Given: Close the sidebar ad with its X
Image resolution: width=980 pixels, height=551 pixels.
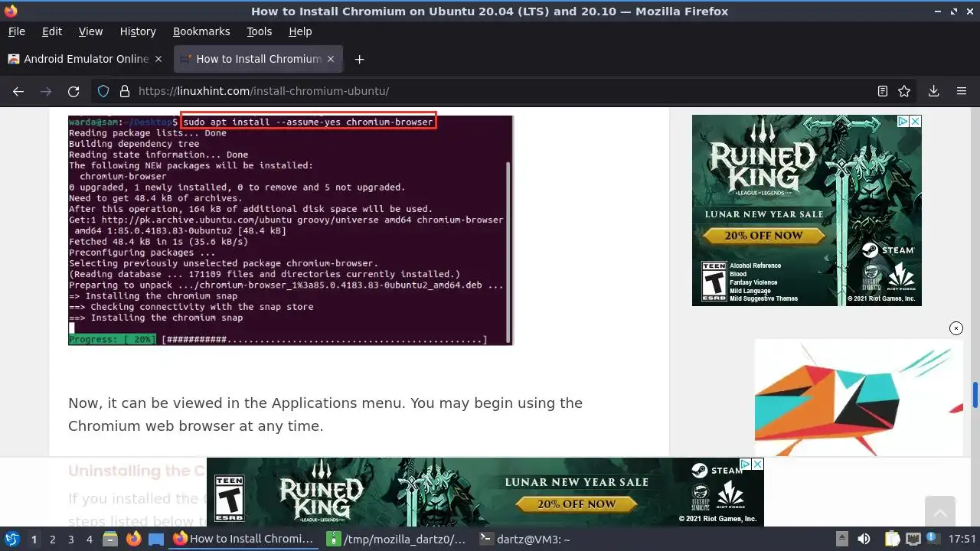Looking at the screenshot, I should tap(915, 121).
